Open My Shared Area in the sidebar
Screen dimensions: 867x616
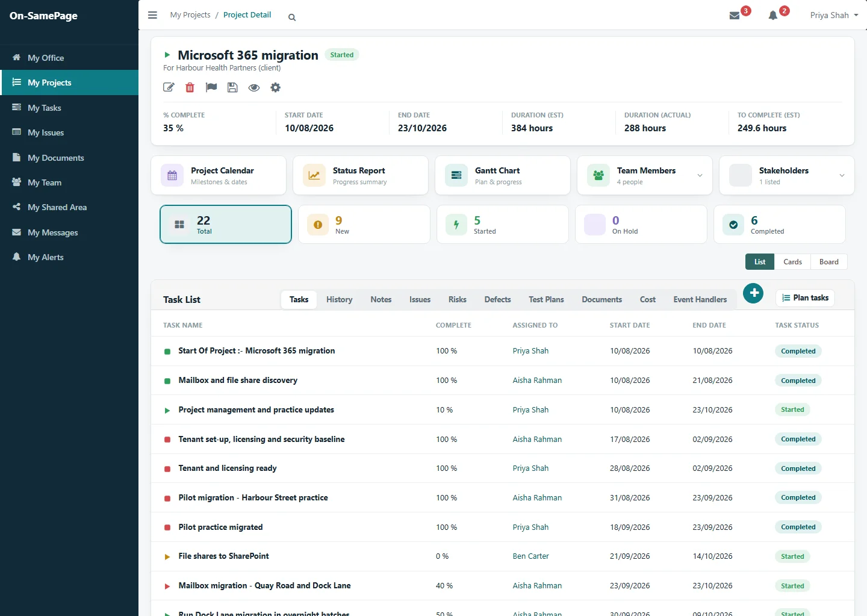click(x=69, y=207)
